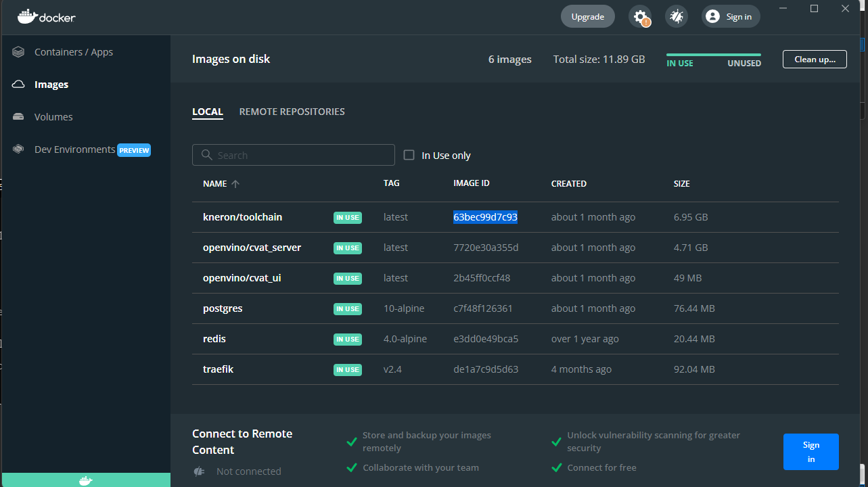Screen dimensions: 868x487
Task: Click checkmark beside Collaborate with your team
Action: click(352, 467)
